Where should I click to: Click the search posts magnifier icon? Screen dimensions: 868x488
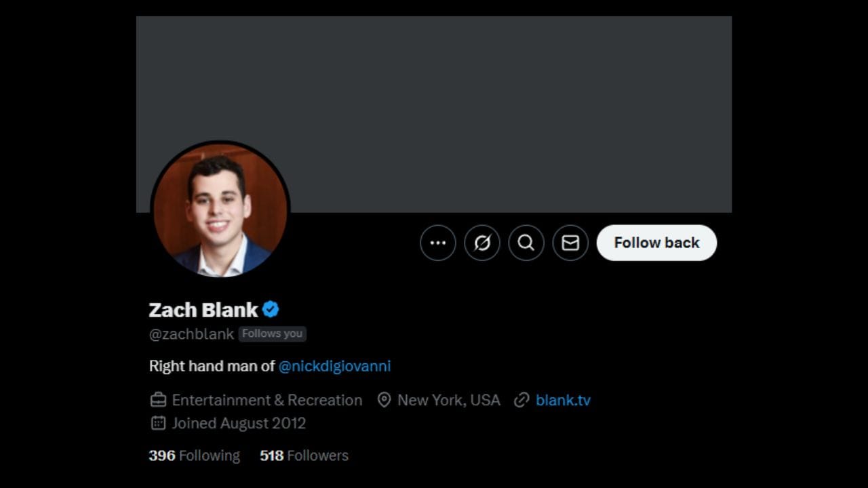click(526, 243)
